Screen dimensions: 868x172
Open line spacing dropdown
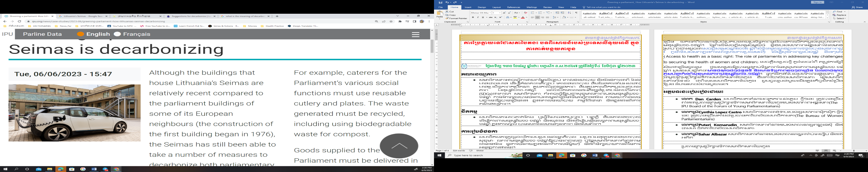[555, 17]
